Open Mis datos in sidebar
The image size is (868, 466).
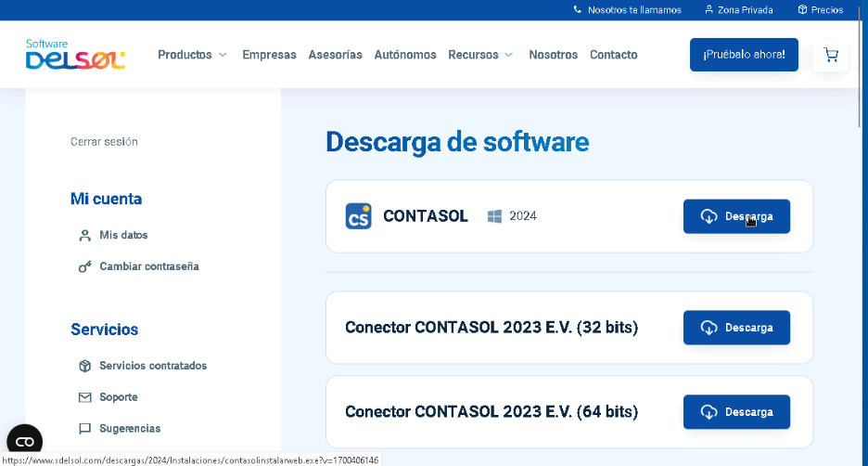tap(123, 235)
